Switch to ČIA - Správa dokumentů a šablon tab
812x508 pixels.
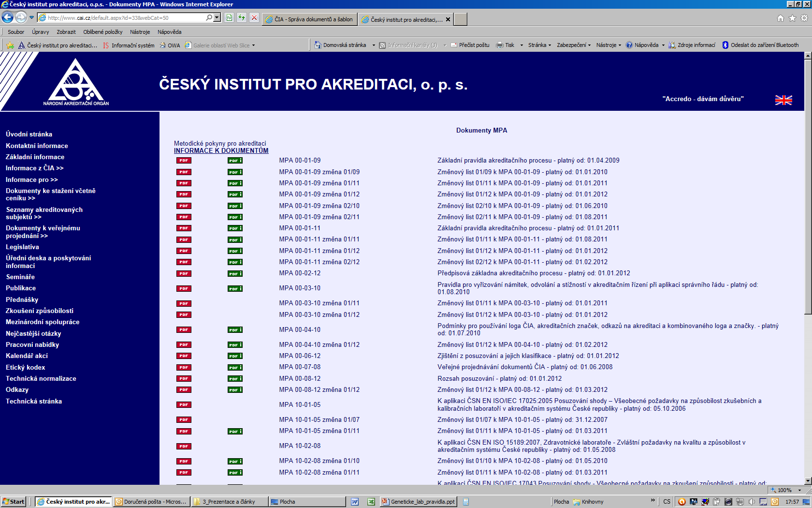coord(309,19)
